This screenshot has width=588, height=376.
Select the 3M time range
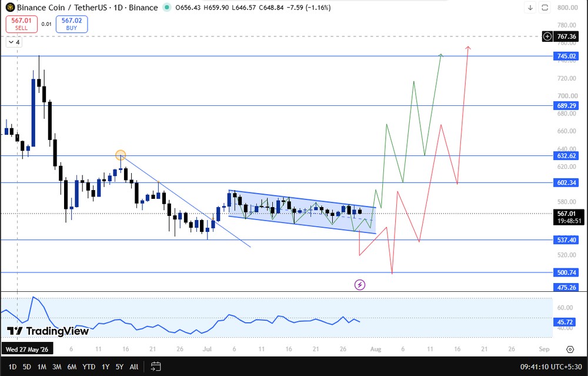pos(56,367)
